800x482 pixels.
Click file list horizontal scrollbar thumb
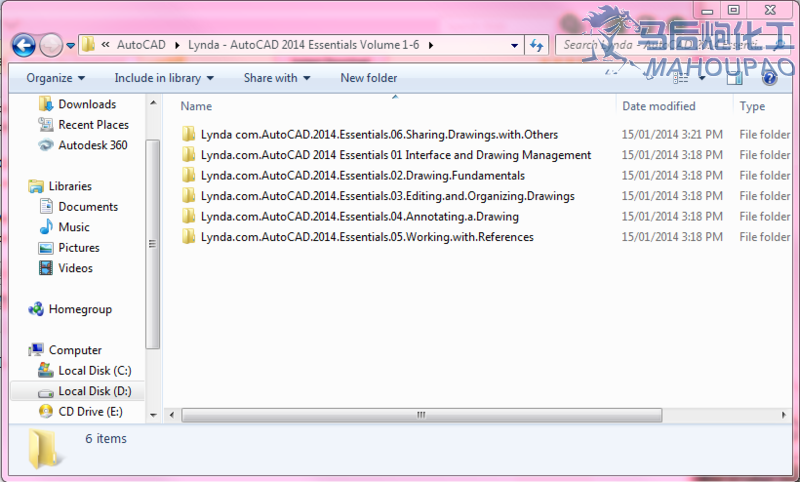pos(421,415)
